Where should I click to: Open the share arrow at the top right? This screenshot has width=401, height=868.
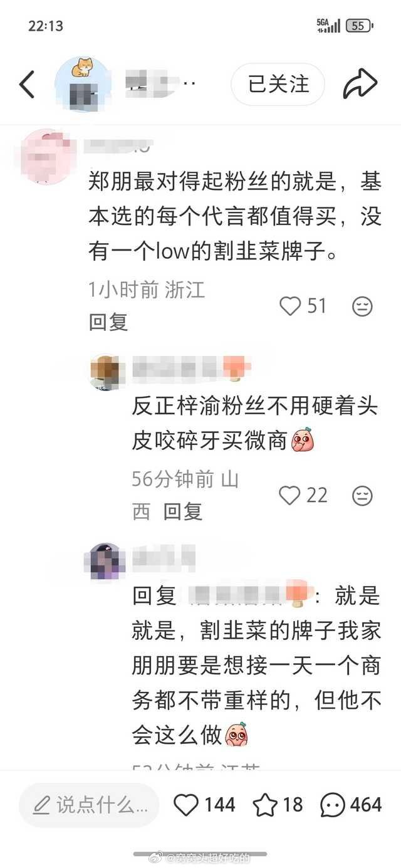(x=360, y=84)
